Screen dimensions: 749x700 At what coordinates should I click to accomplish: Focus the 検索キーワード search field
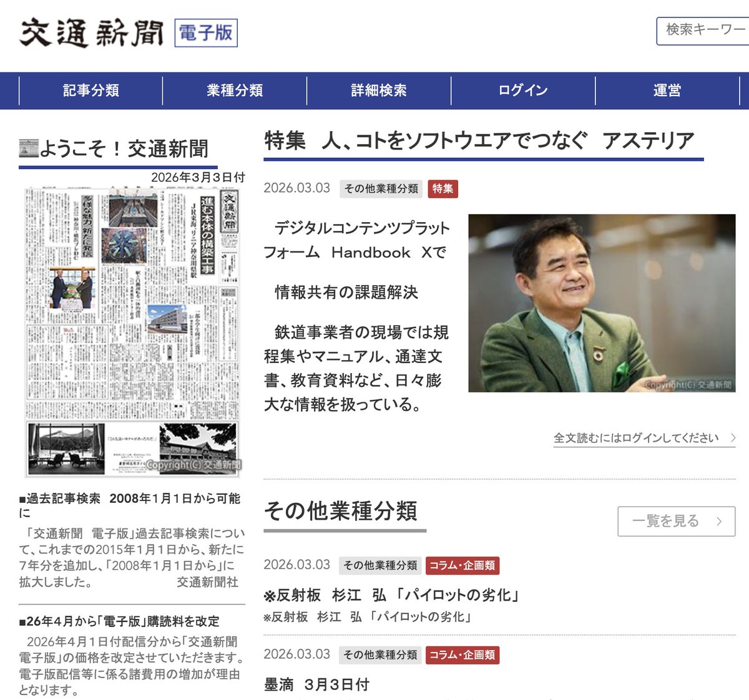tap(703, 31)
